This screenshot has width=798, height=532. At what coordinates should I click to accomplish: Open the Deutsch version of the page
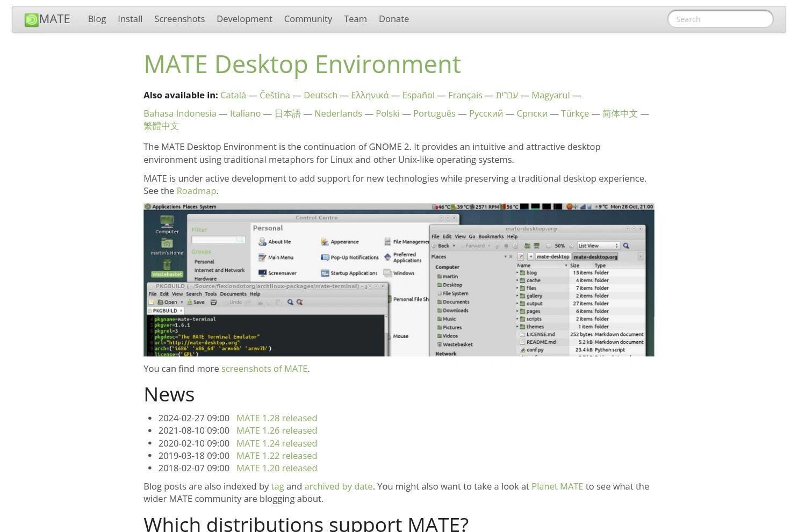[320, 95]
